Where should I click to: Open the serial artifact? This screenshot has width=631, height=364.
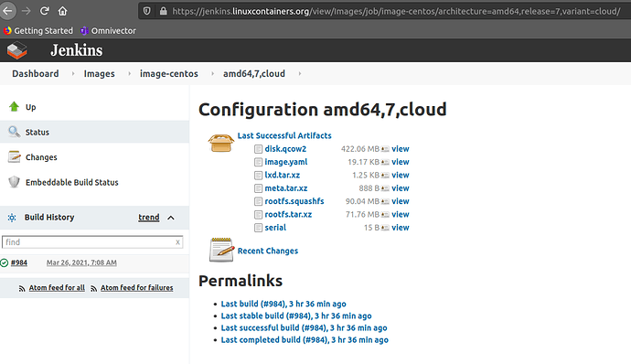[275, 228]
